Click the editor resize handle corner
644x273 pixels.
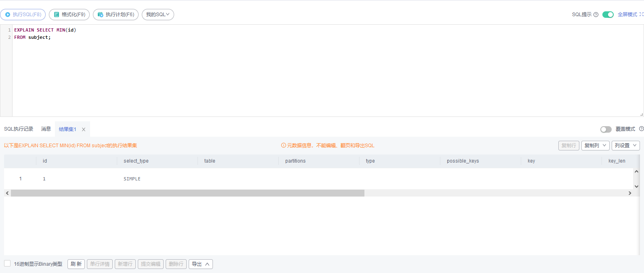pos(641,114)
